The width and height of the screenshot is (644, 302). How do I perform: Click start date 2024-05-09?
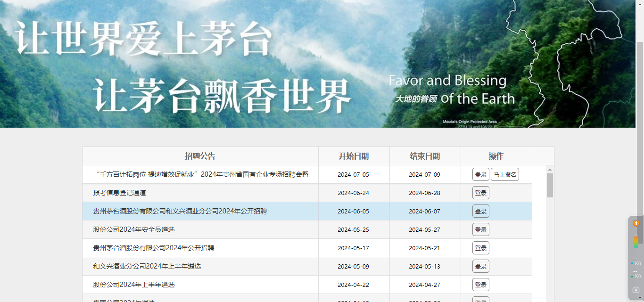click(x=354, y=266)
